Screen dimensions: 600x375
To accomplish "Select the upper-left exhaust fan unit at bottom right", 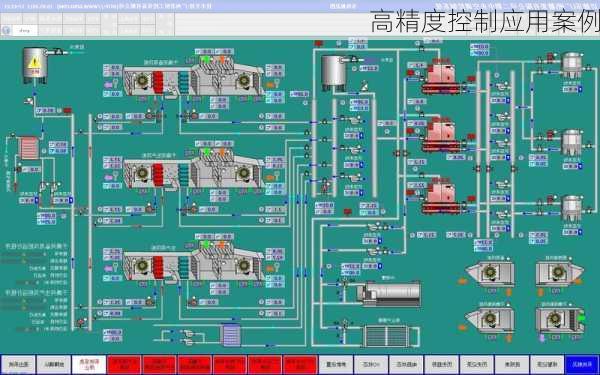I will (x=490, y=273).
